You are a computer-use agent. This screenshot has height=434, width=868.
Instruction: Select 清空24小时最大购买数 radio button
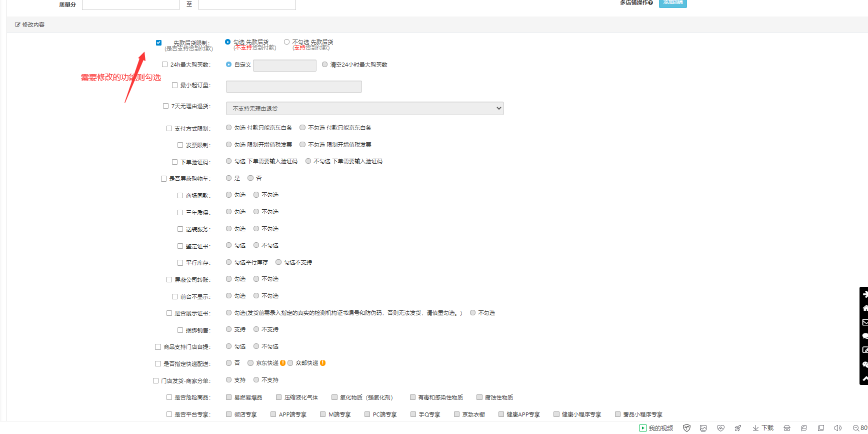point(324,65)
